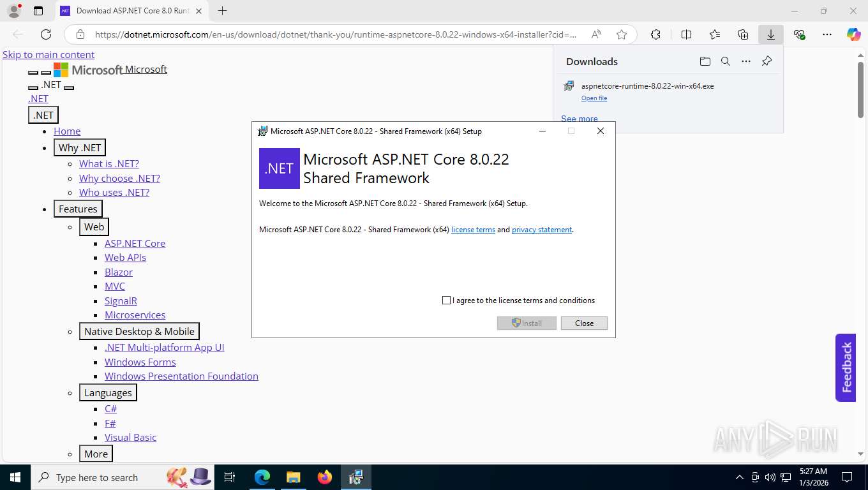The image size is (868, 490).
Task: Open the Windows Presentation Foundation link
Action: [x=181, y=376]
